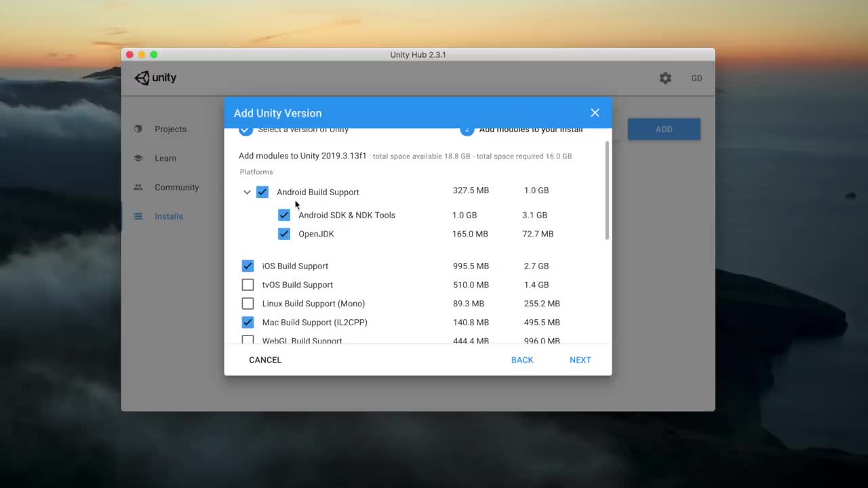Image resolution: width=868 pixels, height=488 pixels.
Task: Click the Installs list icon
Action: point(138,216)
